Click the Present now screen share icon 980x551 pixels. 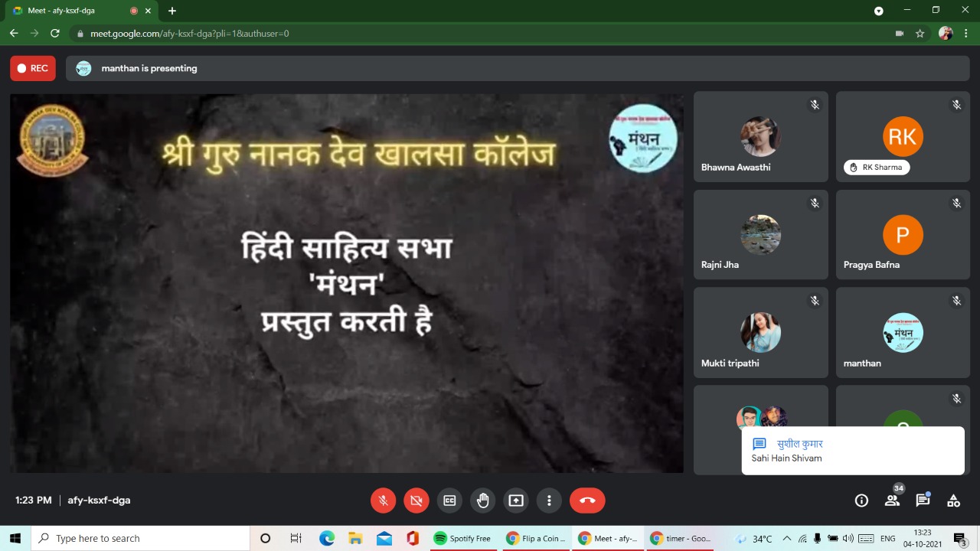tap(516, 500)
